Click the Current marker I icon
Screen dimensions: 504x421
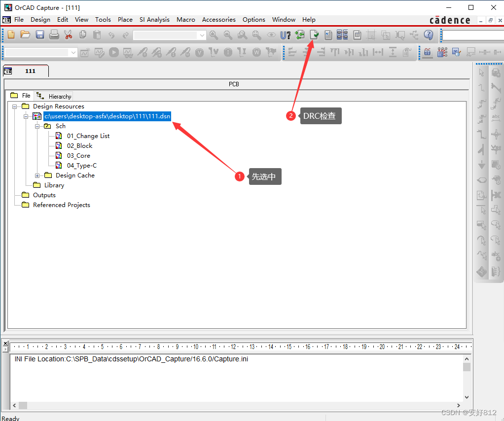[x=228, y=52]
